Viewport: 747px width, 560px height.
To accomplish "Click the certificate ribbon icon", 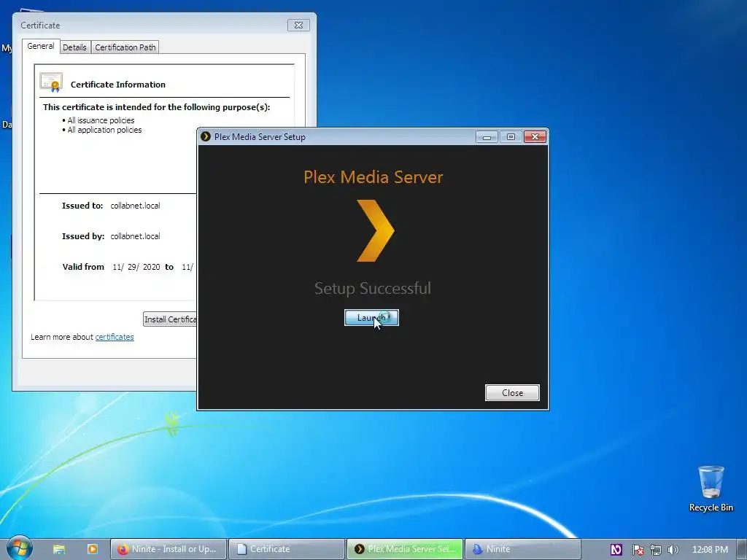I will click(x=52, y=83).
